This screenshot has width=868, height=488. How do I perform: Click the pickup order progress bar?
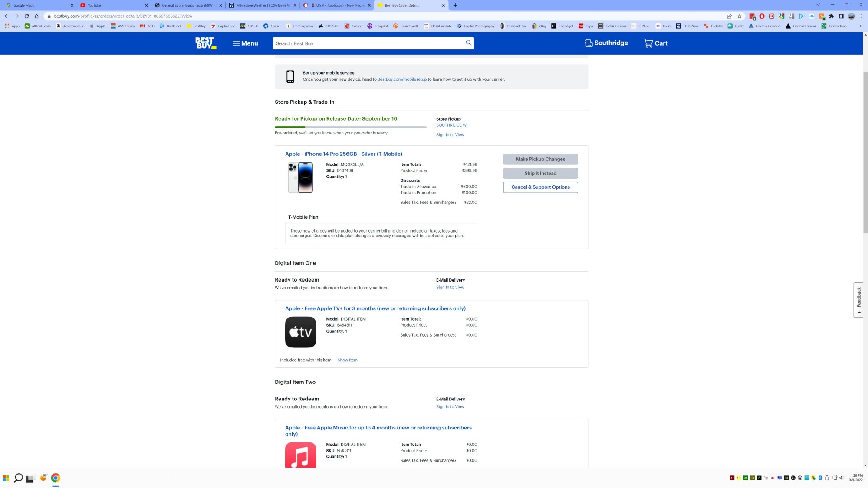pyautogui.click(x=350, y=127)
